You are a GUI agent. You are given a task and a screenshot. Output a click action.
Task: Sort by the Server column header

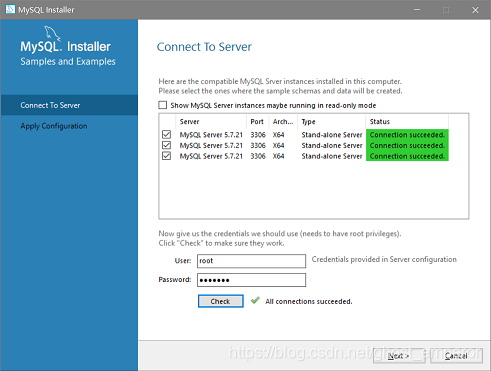click(211, 122)
